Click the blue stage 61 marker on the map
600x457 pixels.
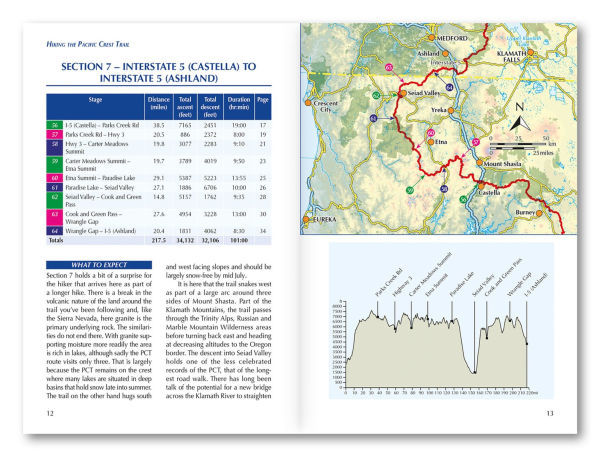[374, 119]
